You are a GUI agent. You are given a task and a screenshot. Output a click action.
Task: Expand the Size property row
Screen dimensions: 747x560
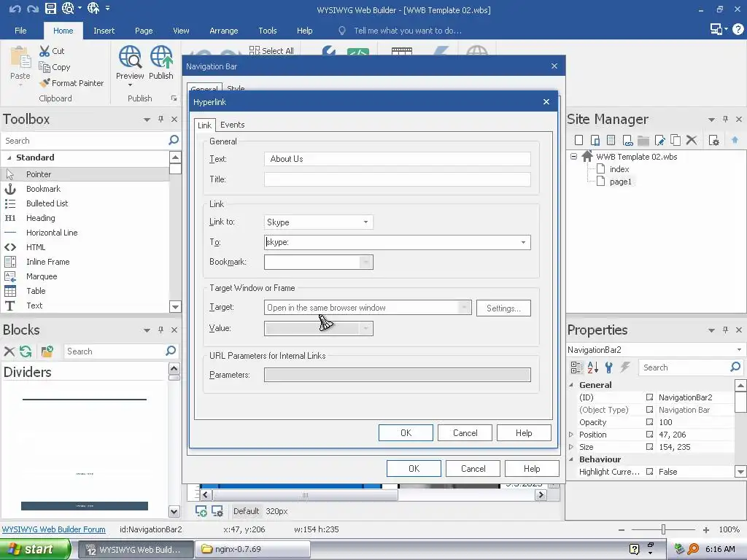click(x=571, y=447)
